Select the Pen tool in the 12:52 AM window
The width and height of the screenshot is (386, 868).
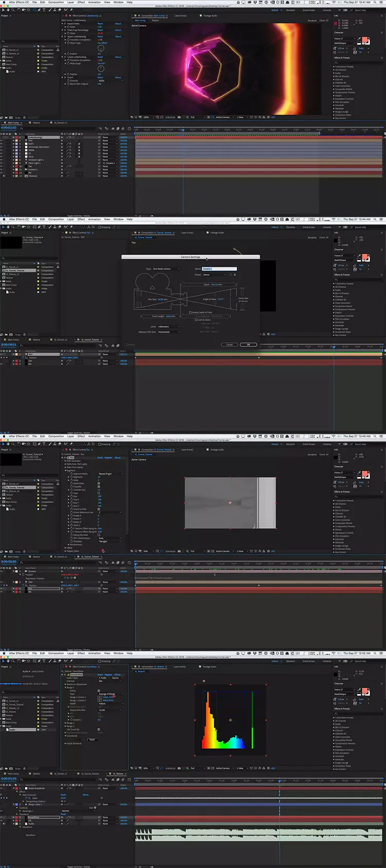(x=39, y=661)
